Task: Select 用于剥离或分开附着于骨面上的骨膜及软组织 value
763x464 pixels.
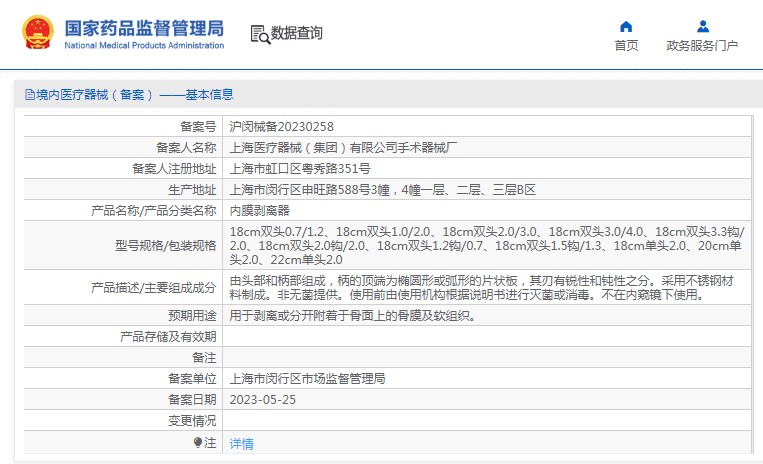Action: 352,316
